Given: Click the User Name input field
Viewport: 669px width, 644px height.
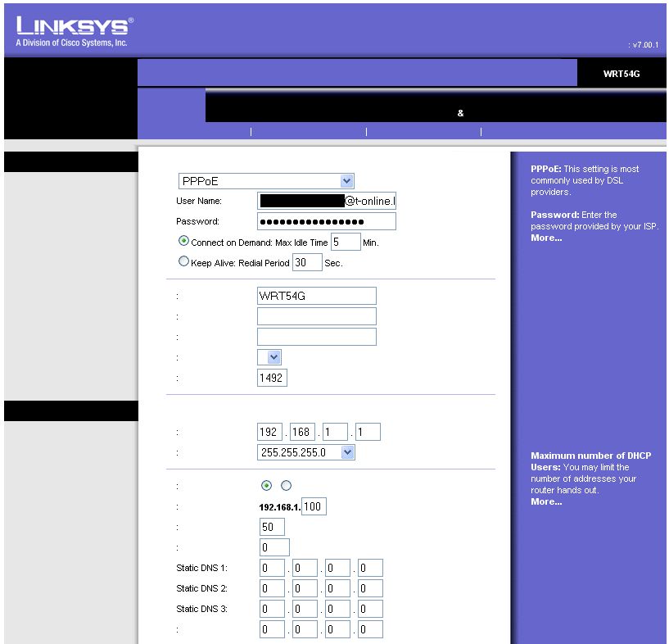Looking at the screenshot, I should coord(327,201).
